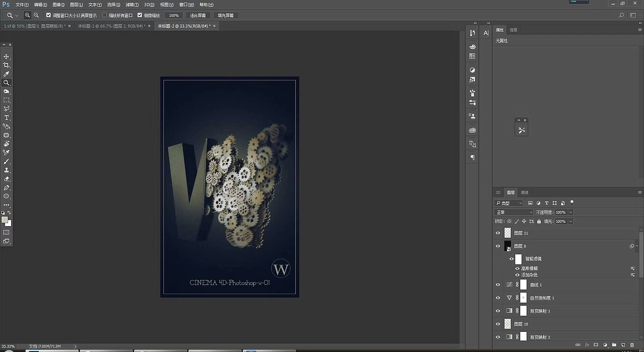644x352 pixels.
Task: Select the Clone Stamp tool
Action: (7, 171)
